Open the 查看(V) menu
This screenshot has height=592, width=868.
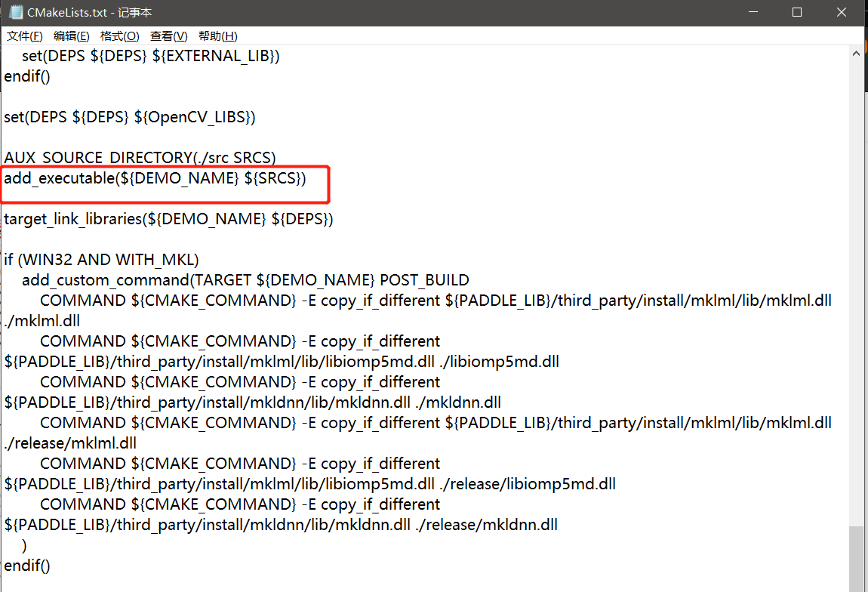pos(169,36)
